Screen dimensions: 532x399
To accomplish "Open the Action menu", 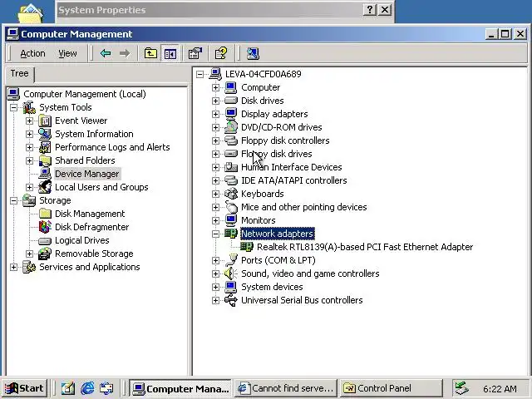I will click(32, 53).
